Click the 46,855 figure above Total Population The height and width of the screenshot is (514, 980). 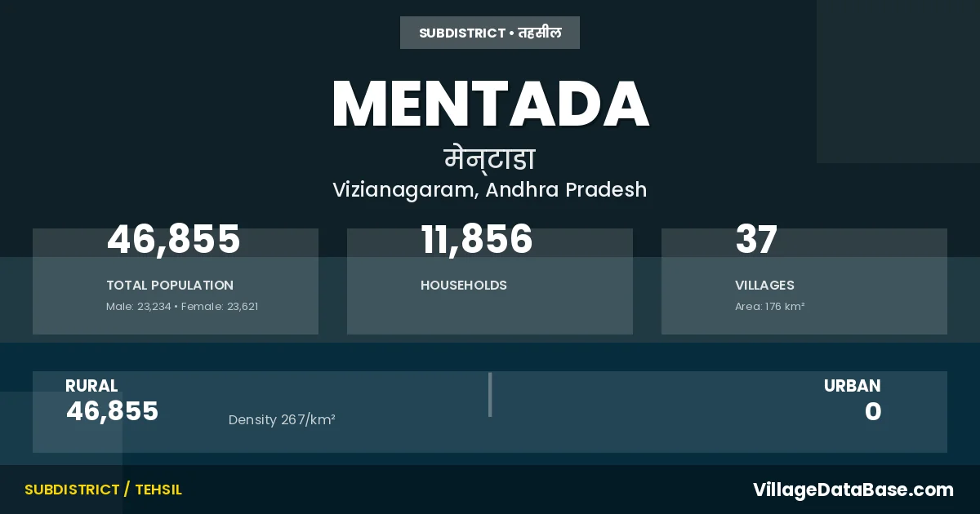173,240
